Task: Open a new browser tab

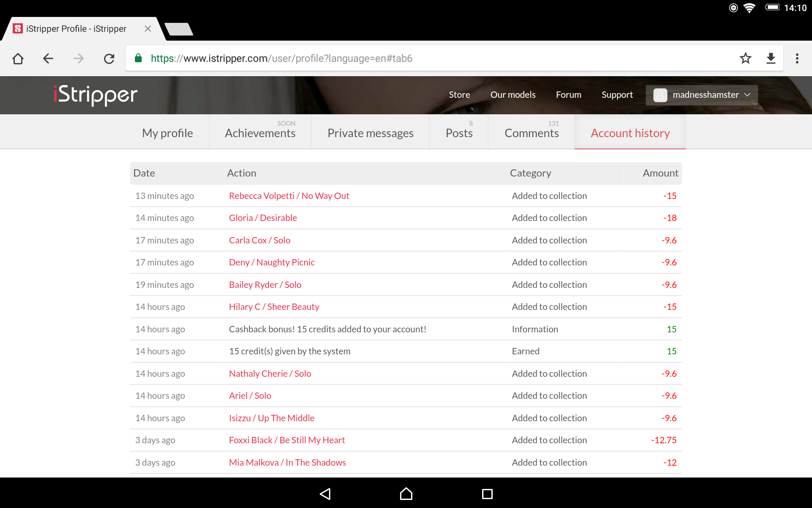Action: 179,29
